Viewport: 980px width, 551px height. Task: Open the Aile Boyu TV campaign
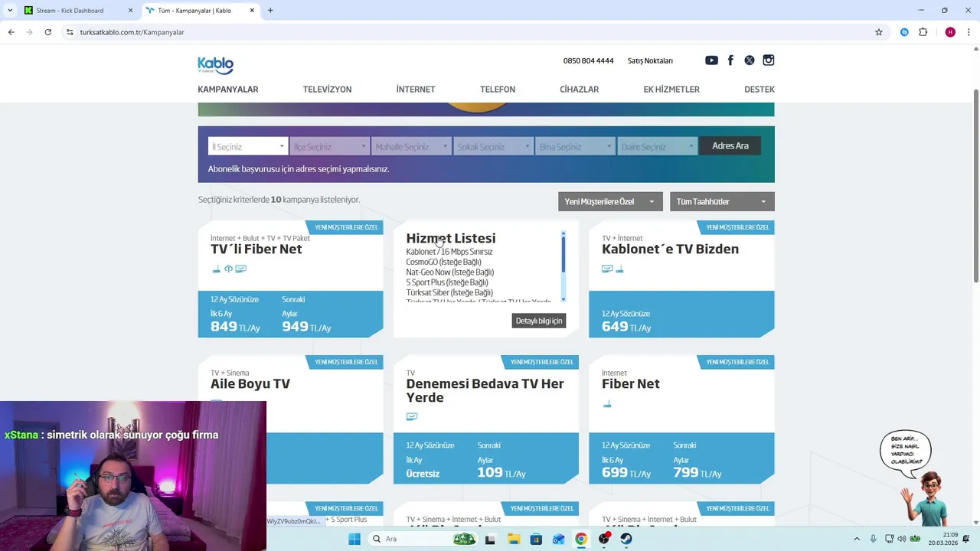(250, 384)
